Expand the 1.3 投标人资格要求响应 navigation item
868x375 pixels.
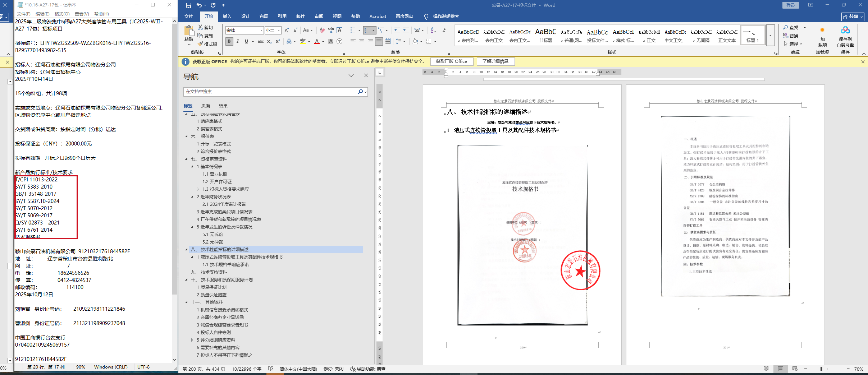198,189
